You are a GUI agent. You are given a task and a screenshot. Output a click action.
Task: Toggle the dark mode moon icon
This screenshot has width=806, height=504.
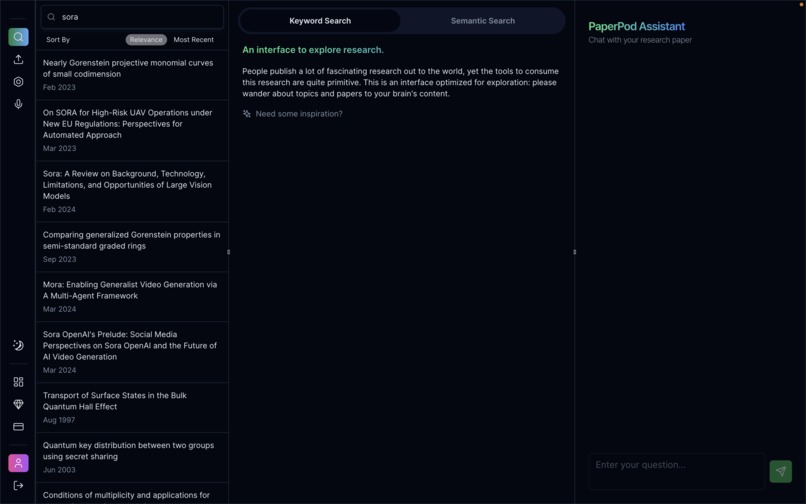click(19, 345)
